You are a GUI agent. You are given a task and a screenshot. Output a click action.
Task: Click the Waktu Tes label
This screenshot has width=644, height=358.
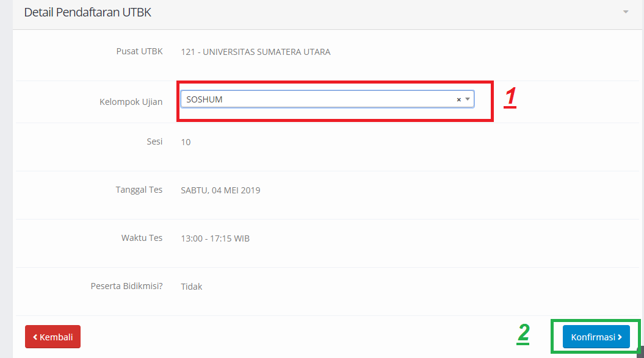click(142, 238)
